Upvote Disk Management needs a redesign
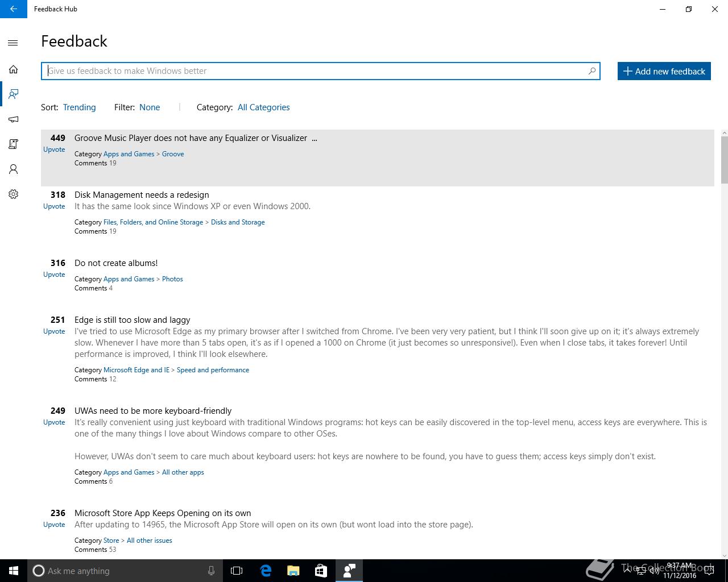728x582 pixels. (54, 206)
